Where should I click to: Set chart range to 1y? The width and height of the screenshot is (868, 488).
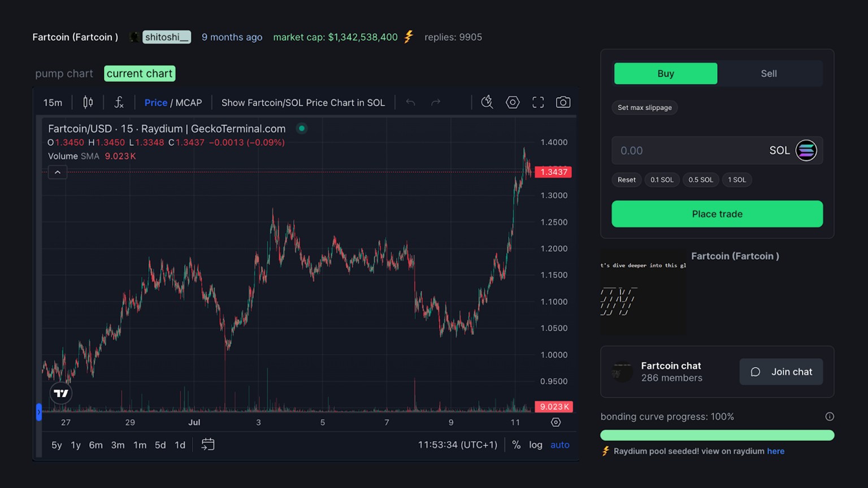point(76,445)
